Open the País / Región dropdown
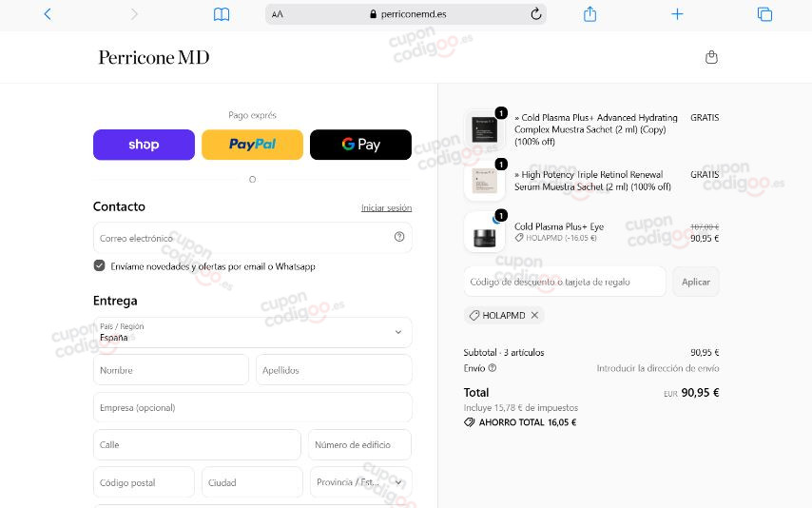This screenshot has width=812, height=508. click(253, 332)
